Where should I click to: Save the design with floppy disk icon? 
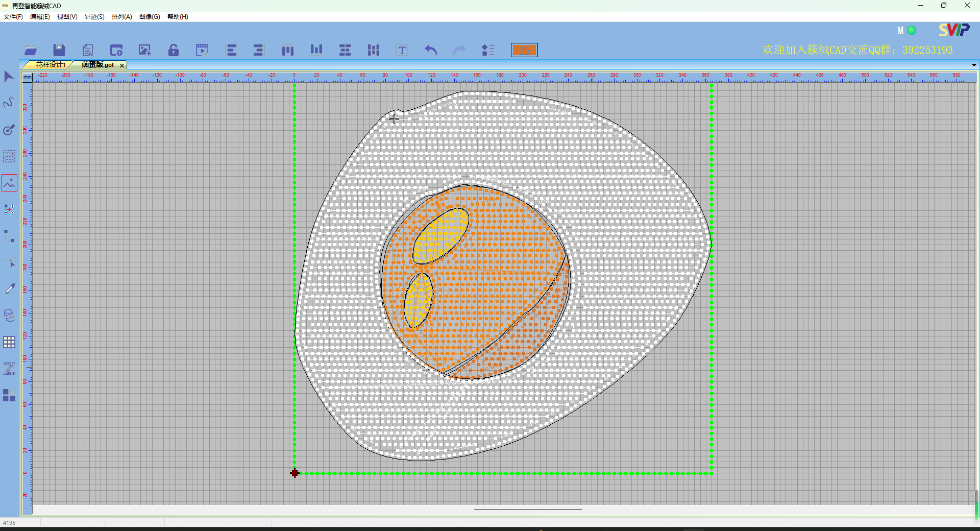pyautogui.click(x=59, y=50)
